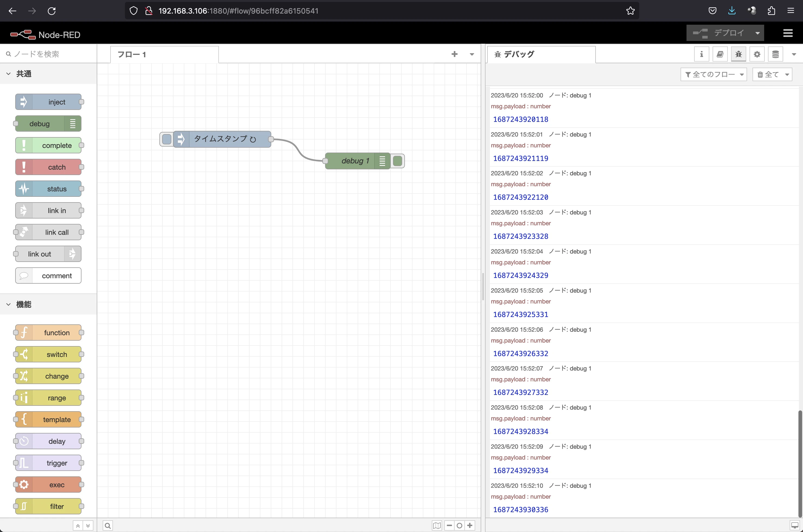
Task: Toggle the navigator map view
Action: click(437, 525)
